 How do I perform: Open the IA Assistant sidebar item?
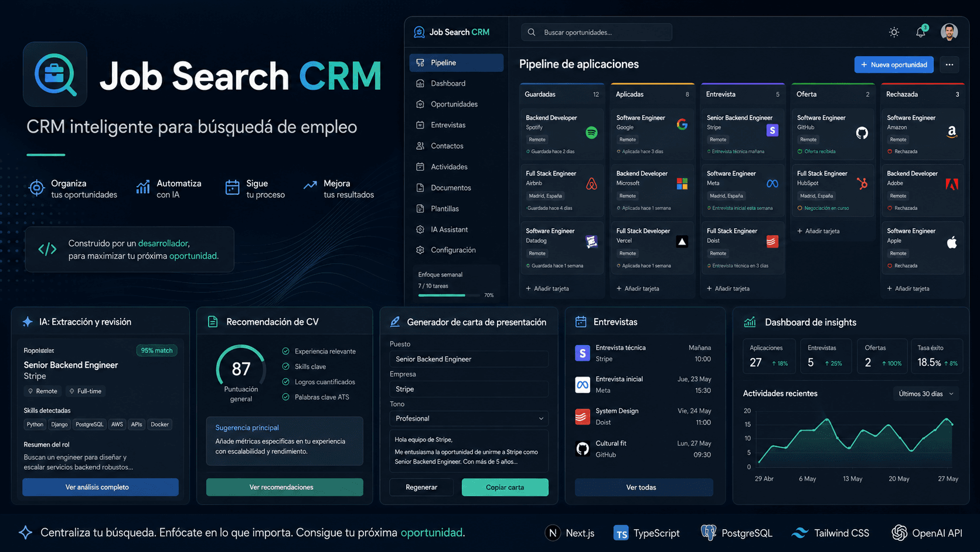pyautogui.click(x=456, y=229)
